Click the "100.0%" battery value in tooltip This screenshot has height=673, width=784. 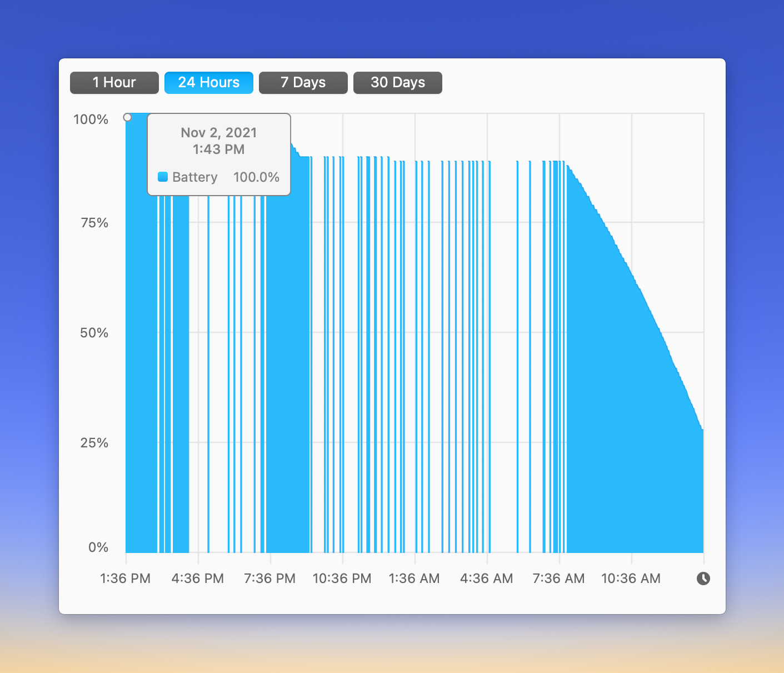[256, 177]
